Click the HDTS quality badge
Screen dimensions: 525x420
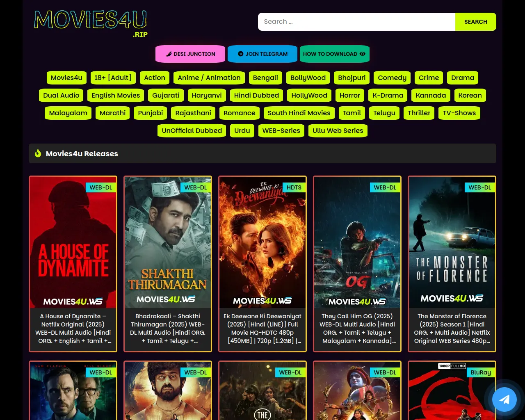pos(294,187)
